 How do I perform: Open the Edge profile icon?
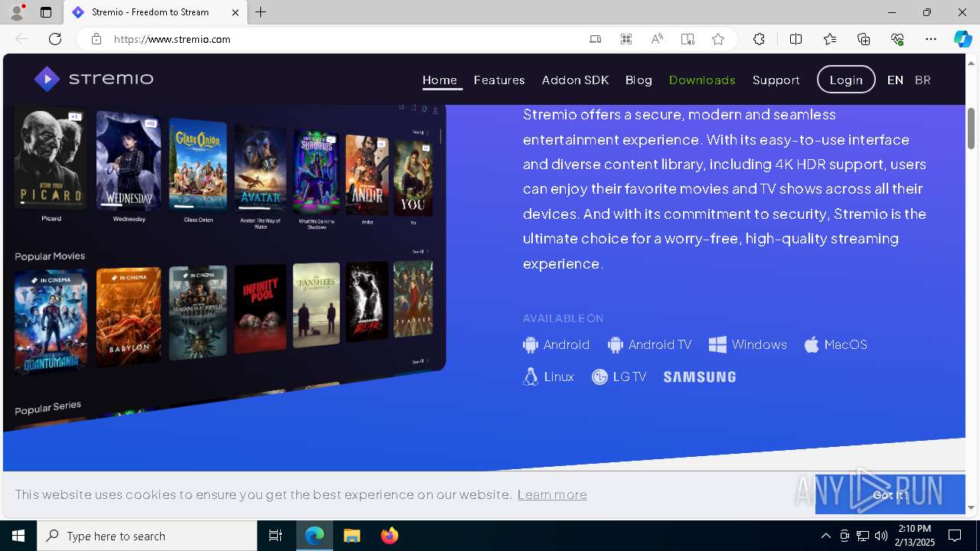16,12
